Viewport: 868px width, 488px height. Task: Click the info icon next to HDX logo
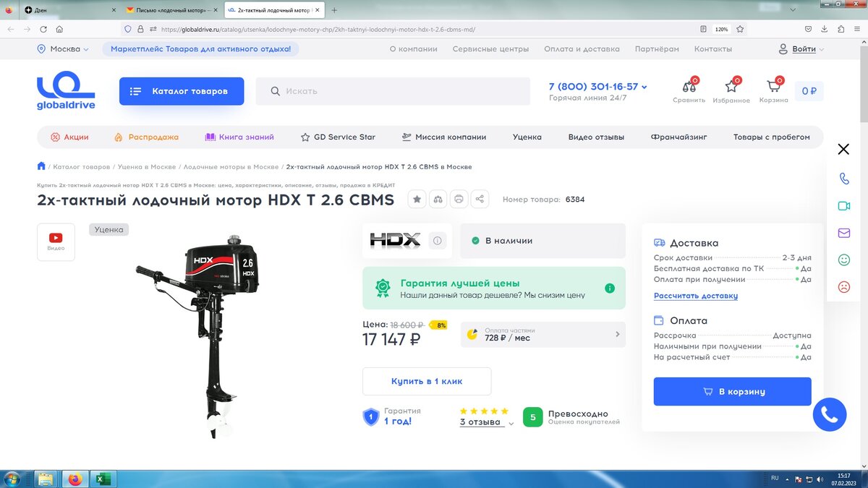click(x=437, y=241)
